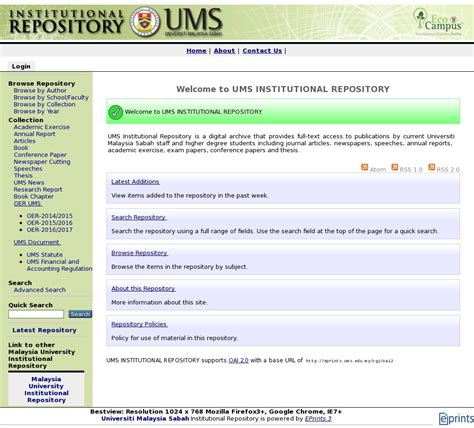Select OER-2014/2015
Screen dimensions: 474x428
tap(49, 216)
